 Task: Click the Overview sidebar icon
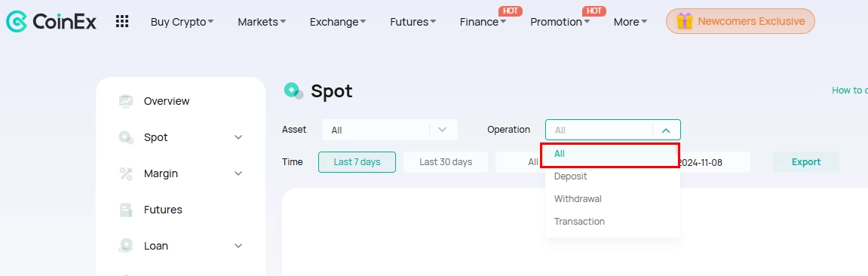click(x=126, y=101)
